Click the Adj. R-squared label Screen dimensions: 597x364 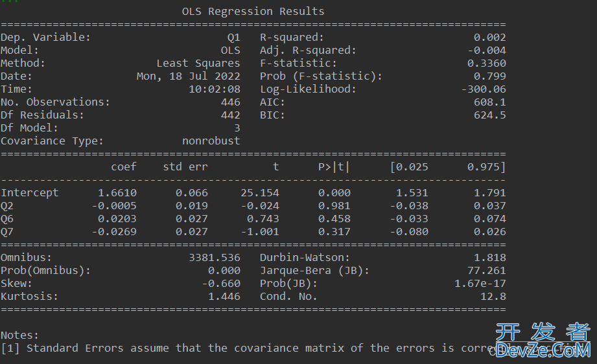click(308, 51)
